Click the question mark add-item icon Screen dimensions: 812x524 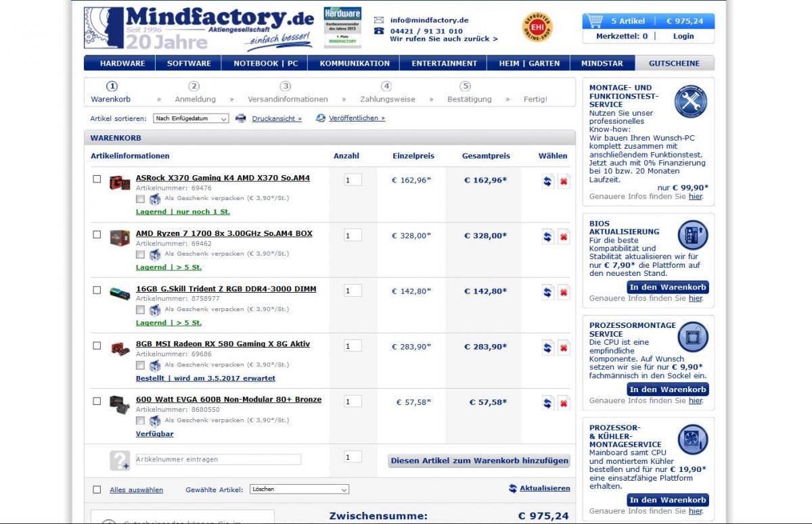[120, 460]
